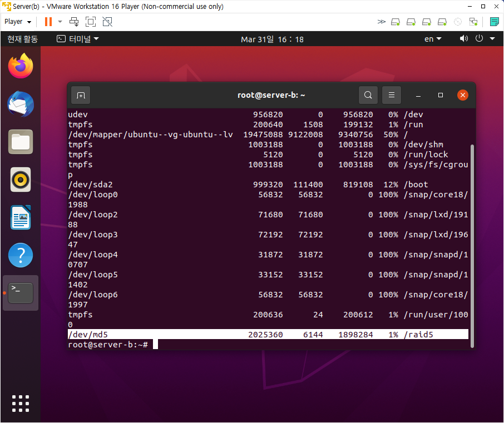
Task: Click the /dev/sda2 entry
Action: (x=90, y=185)
